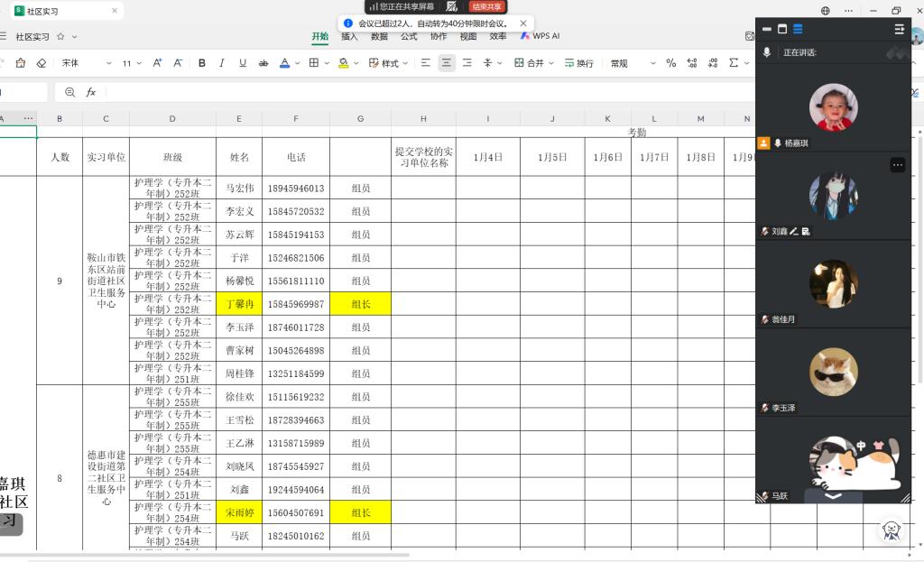This screenshot has width=924, height=562.
Task: Click the increase font size icon
Action: tap(157, 63)
